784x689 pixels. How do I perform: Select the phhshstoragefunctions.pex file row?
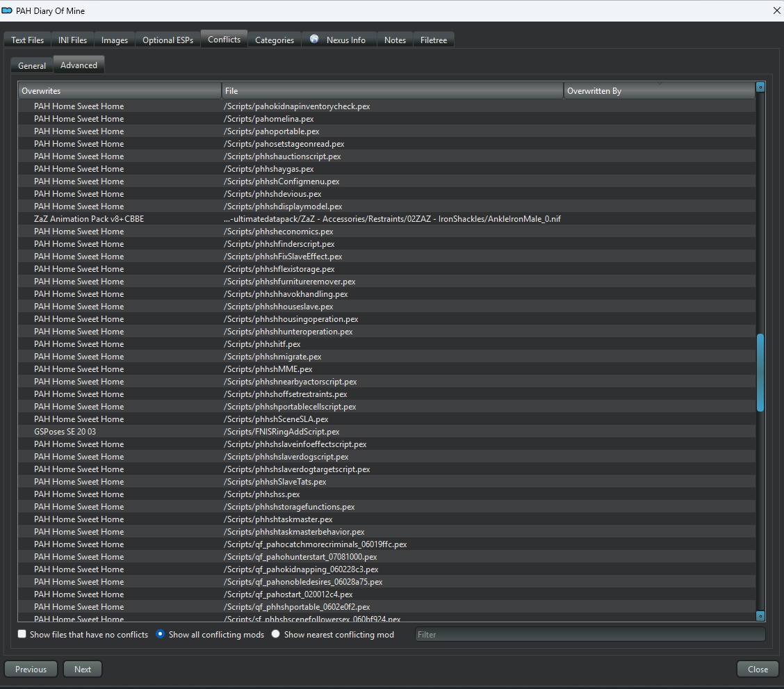point(386,506)
